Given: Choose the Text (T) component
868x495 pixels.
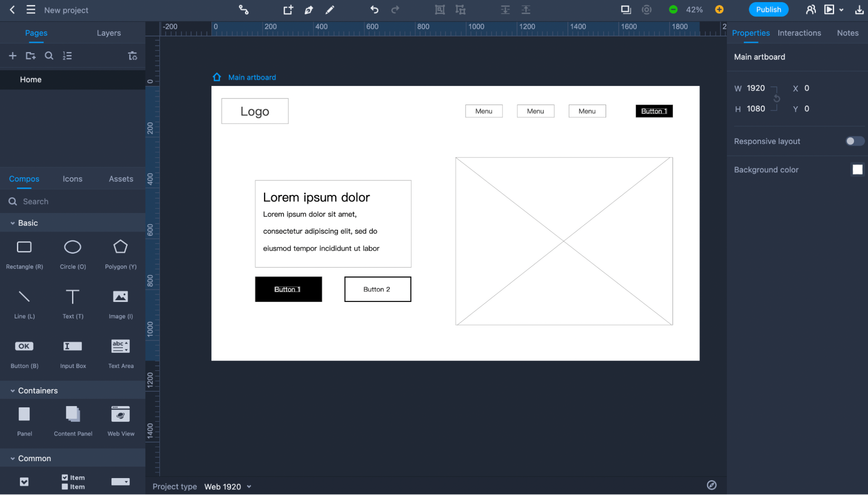Looking at the screenshot, I should tap(73, 305).
